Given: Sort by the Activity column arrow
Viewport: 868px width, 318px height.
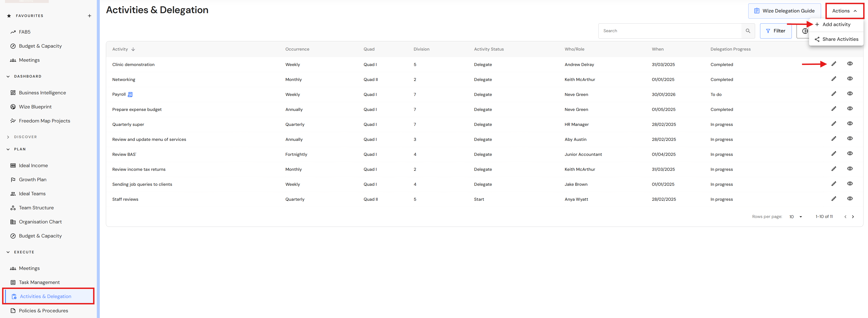Looking at the screenshot, I should click(133, 49).
